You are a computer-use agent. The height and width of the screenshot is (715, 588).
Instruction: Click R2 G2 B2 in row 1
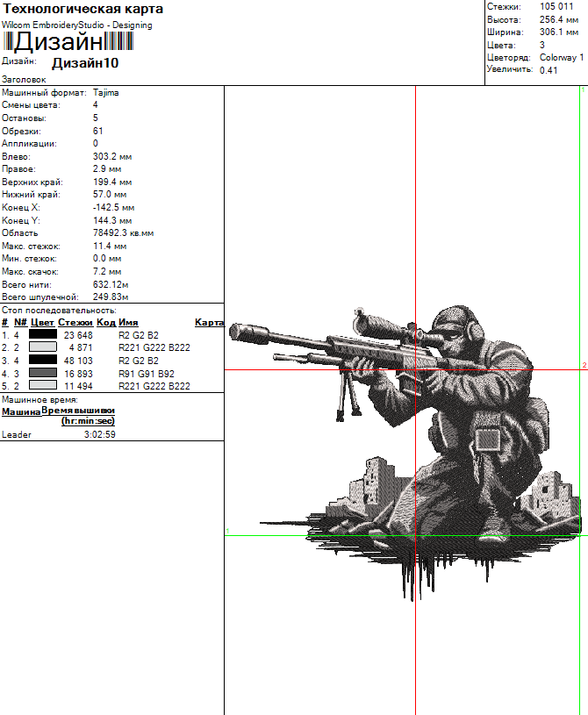click(x=139, y=335)
